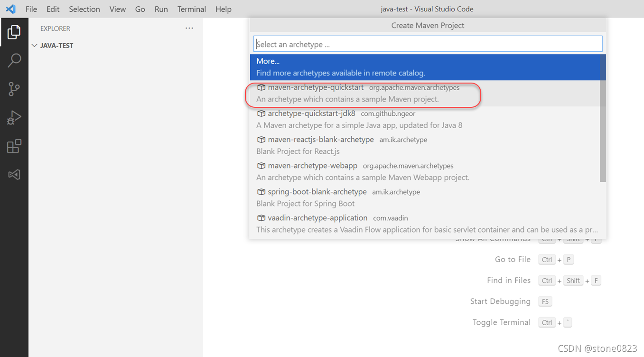Click the Visual Studio icon in activity bar
The image size is (644, 357).
(14, 174)
